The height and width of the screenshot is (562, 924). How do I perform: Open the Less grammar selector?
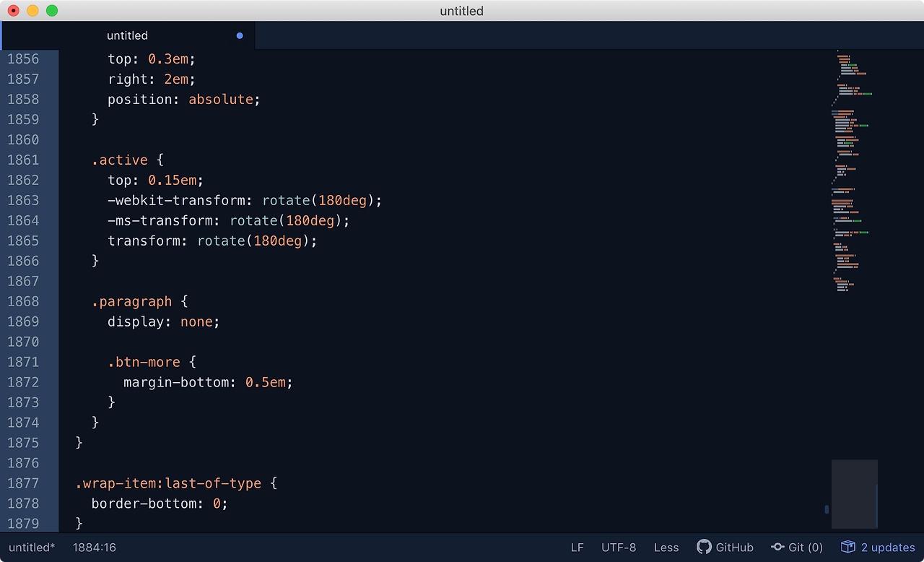coord(666,547)
